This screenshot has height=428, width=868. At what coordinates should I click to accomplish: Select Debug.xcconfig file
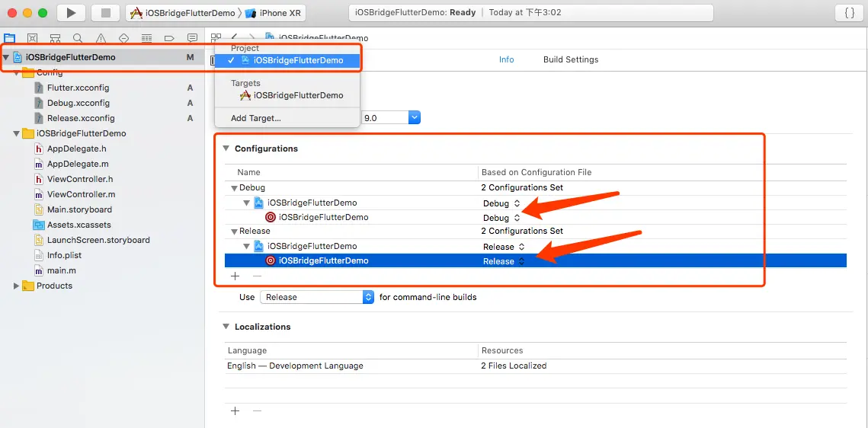[78, 103]
